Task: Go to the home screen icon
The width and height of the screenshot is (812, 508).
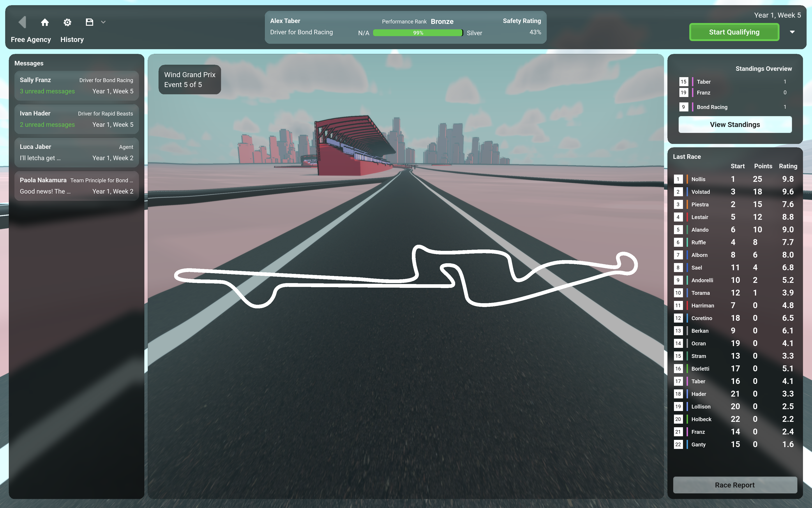Action: pos(45,22)
